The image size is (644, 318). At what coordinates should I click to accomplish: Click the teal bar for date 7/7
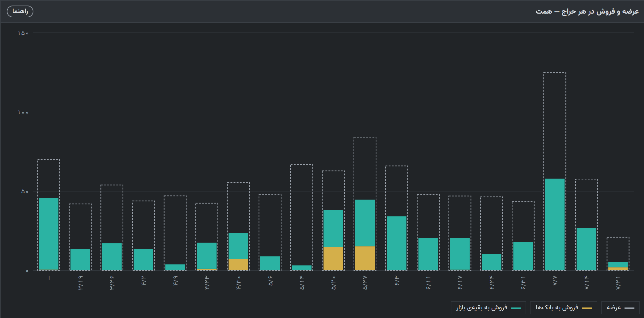click(555, 225)
